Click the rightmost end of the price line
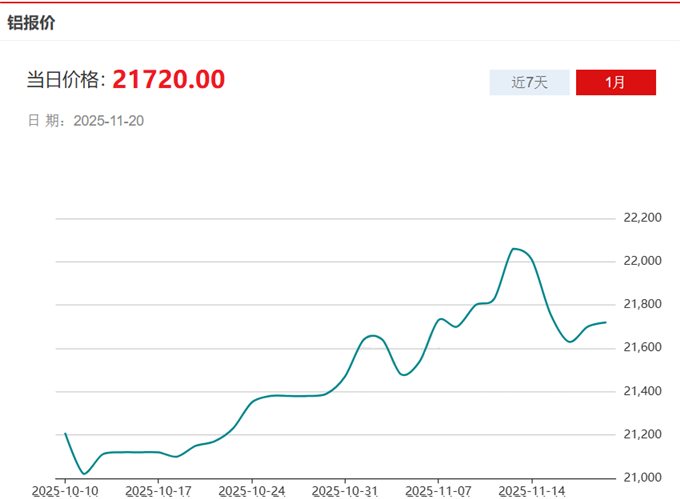This screenshot has height=499, width=680. [x=605, y=322]
